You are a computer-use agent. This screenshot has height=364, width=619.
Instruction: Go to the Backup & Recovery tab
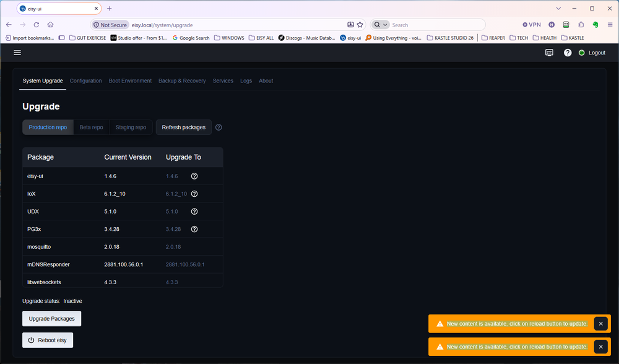tap(182, 80)
